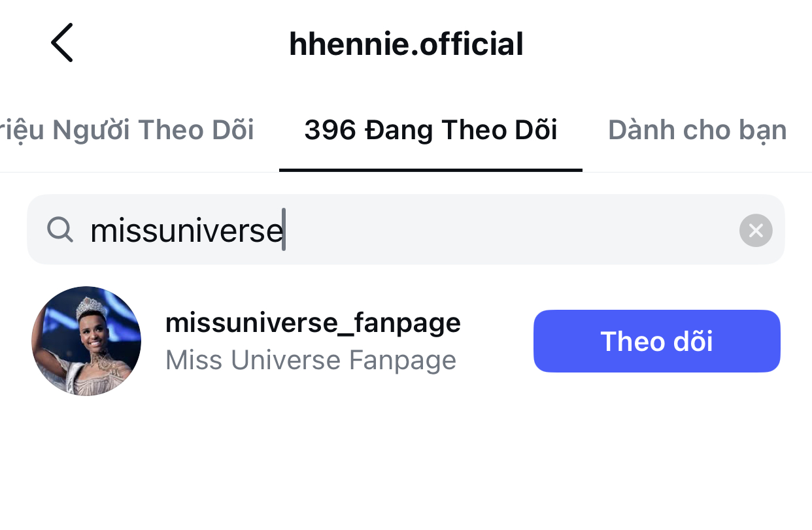The height and width of the screenshot is (530, 812).
Task: Focus the search field containing missuniverse
Action: click(x=405, y=229)
